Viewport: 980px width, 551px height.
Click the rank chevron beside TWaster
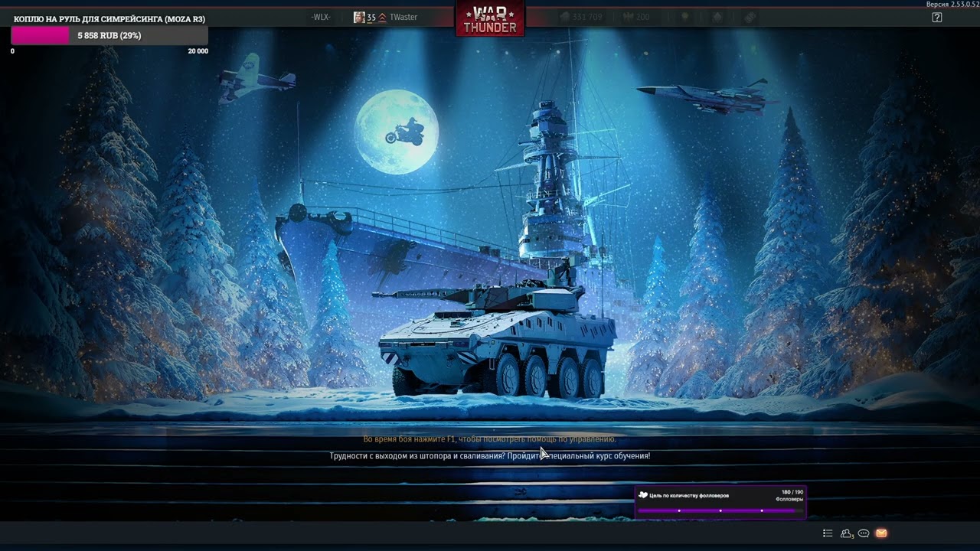pyautogui.click(x=382, y=17)
